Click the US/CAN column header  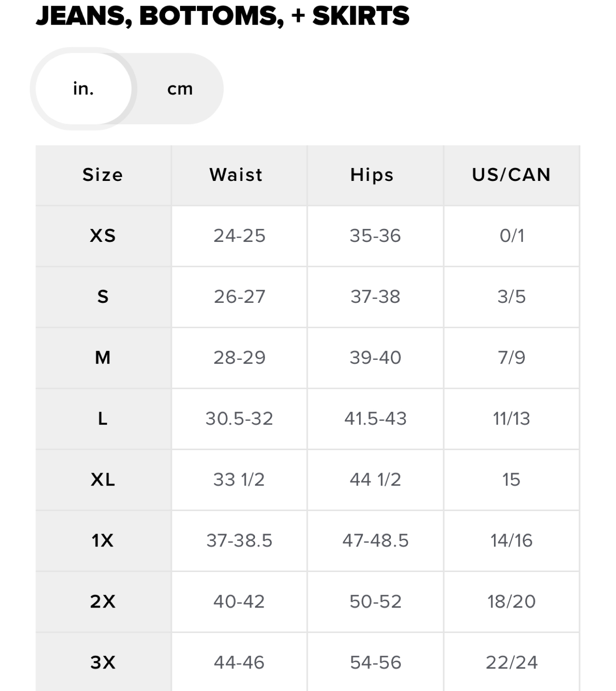coord(511,175)
